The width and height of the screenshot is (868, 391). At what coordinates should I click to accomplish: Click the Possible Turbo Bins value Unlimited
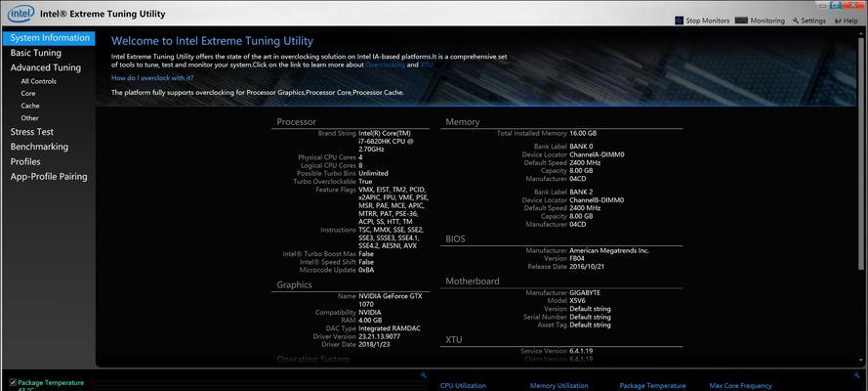[373, 173]
